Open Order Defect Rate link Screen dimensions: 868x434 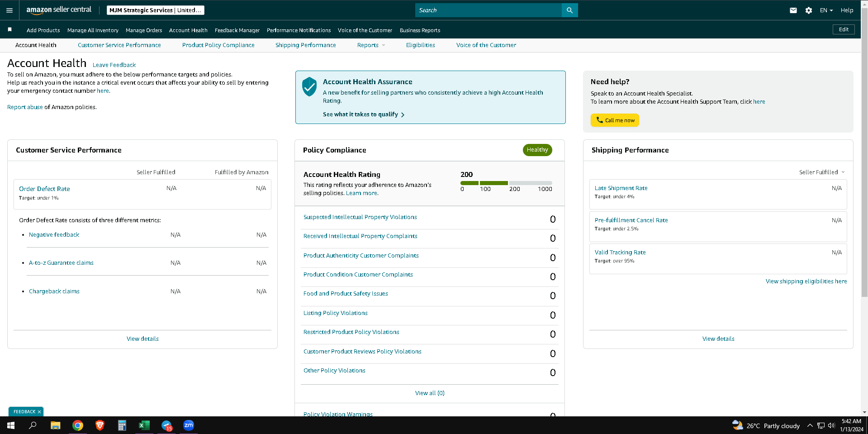pos(44,189)
